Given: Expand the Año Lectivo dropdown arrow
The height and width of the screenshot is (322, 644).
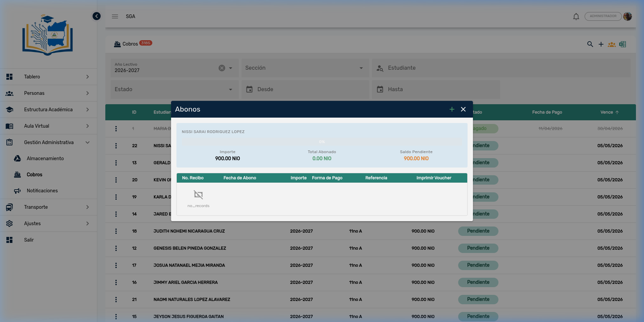Looking at the screenshot, I should click(x=231, y=68).
